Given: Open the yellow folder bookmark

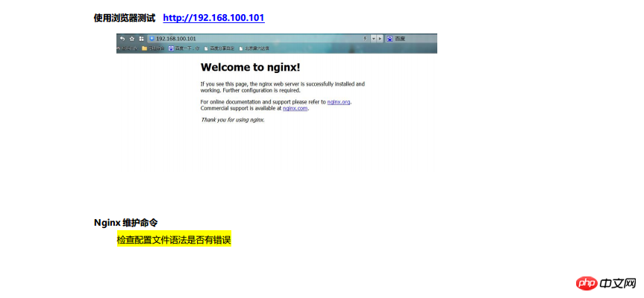Looking at the screenshot, I should click(154, 48).
